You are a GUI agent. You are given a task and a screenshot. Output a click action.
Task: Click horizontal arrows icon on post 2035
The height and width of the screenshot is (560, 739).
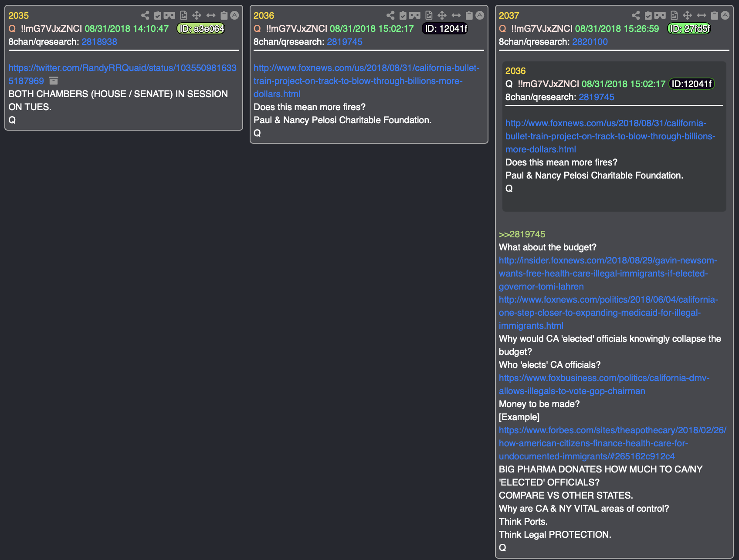pyautogui.click(x=211, y=16)
